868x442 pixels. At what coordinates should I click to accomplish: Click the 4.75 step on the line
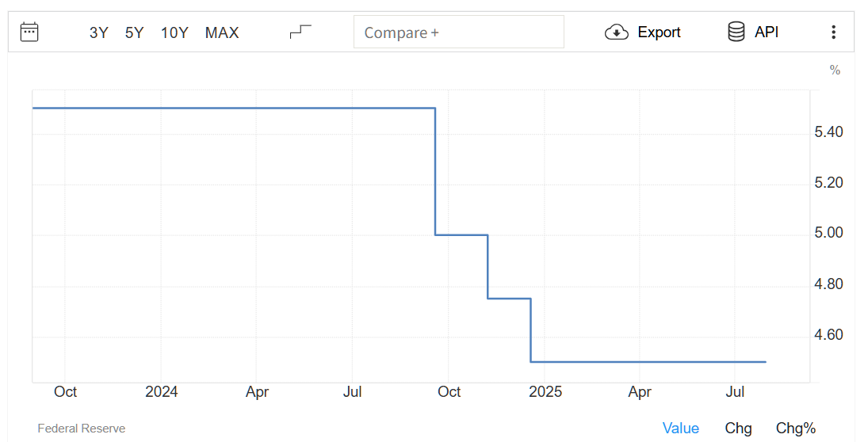coord(509,299)
